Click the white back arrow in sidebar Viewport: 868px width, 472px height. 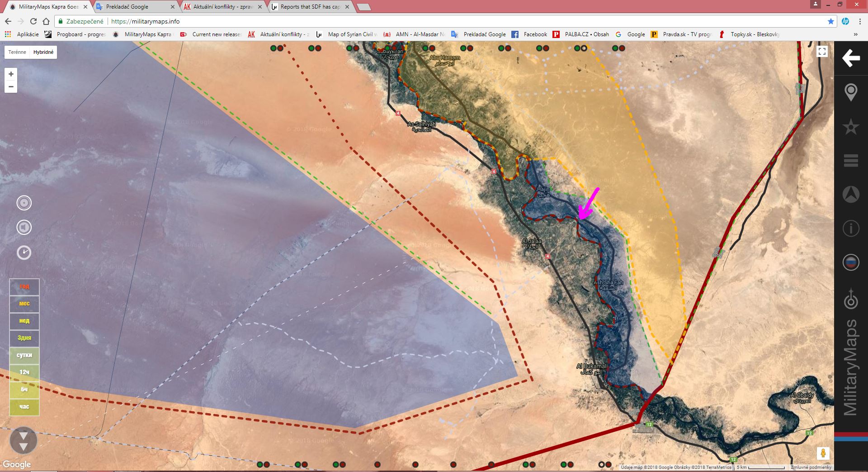click(850, 58)
